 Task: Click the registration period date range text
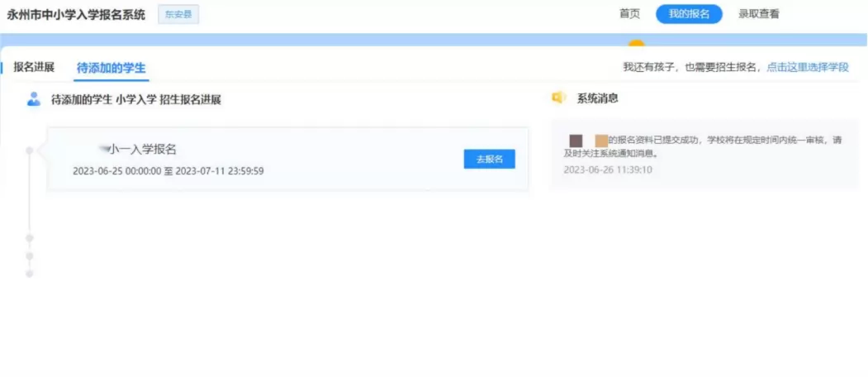click(x=168, y=171)
